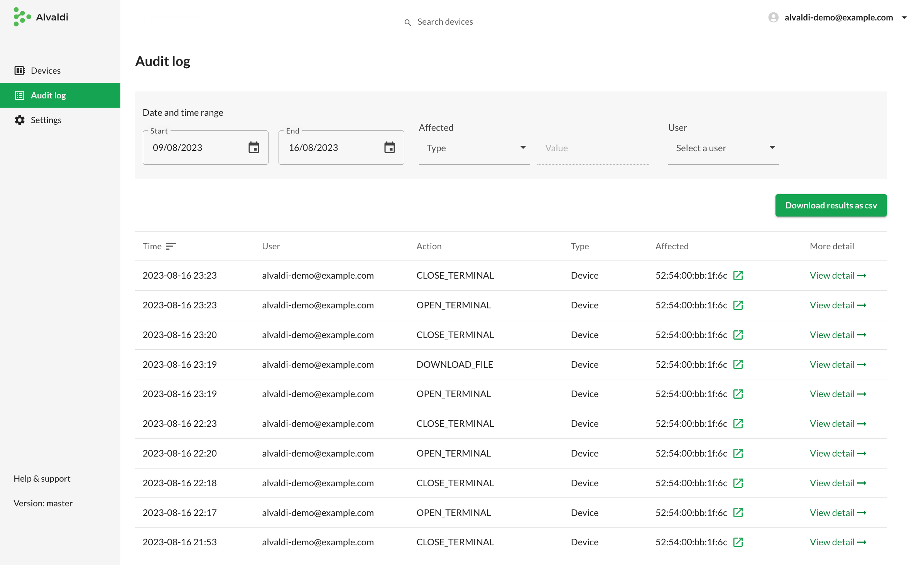924x565 pixels.
Task: Click the Search devices field
Action: pos(445,22)
